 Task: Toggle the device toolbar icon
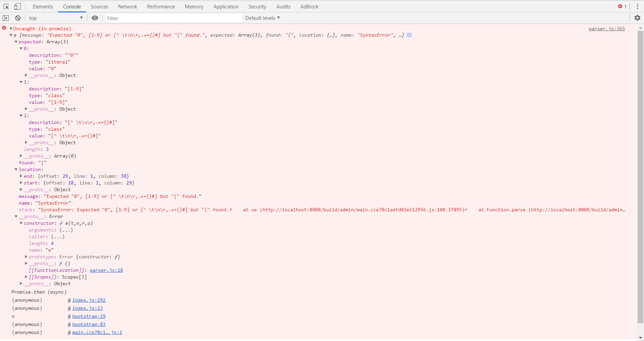pos(17,6)
